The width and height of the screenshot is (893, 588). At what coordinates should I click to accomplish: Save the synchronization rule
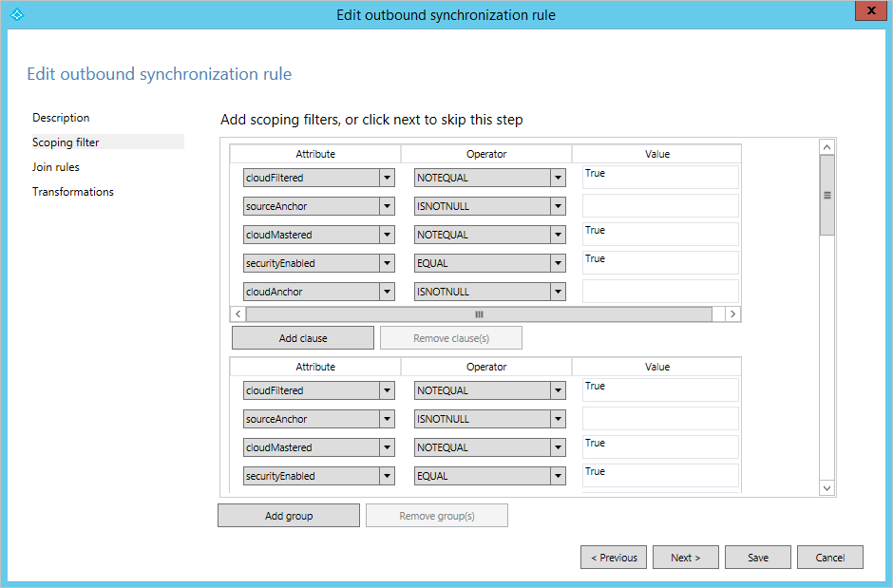(758, 558)
